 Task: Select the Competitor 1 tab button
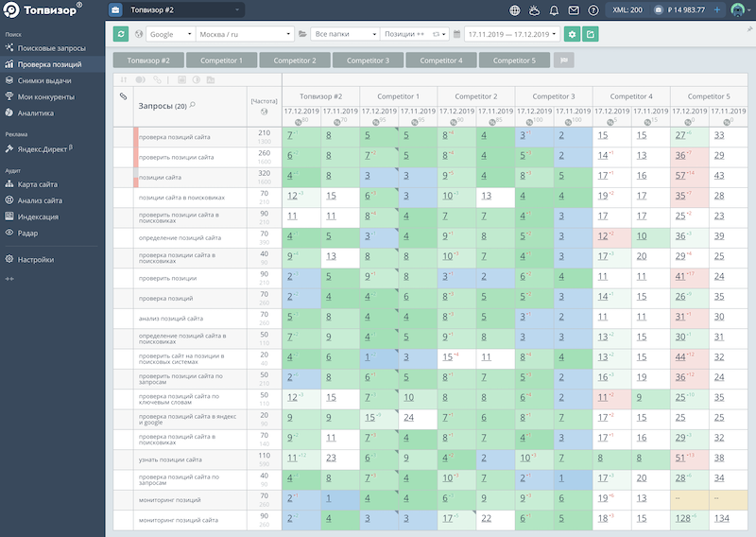tap(221, 61)
